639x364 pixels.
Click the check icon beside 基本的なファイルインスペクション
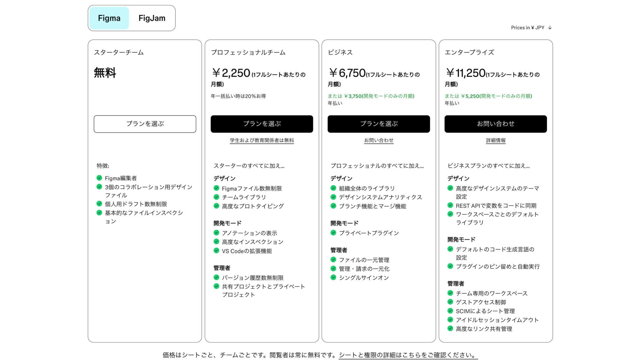[99, 212]
